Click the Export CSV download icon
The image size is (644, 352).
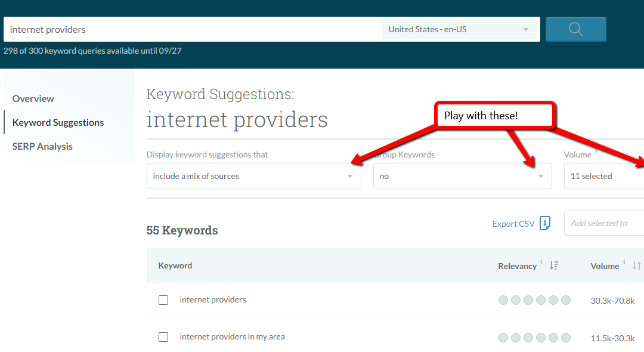[x=545, y=224]
